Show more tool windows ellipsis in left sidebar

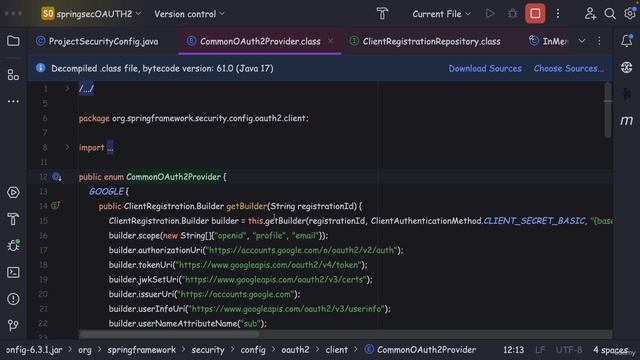click(13, 101)
